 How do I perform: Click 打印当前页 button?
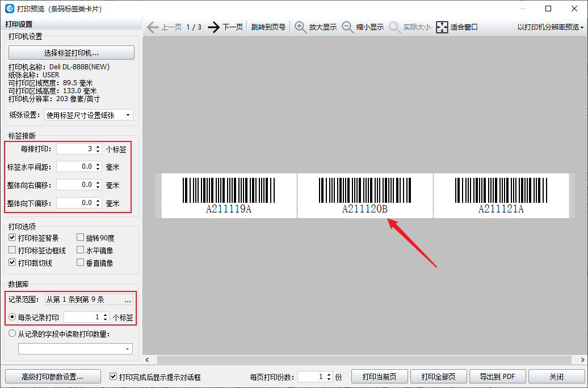point(380,377)
